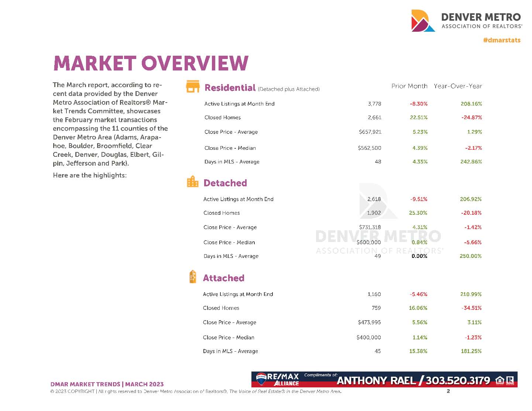532x411 pixels.
Task: Click the Residential section title
Action: (230, 88)
